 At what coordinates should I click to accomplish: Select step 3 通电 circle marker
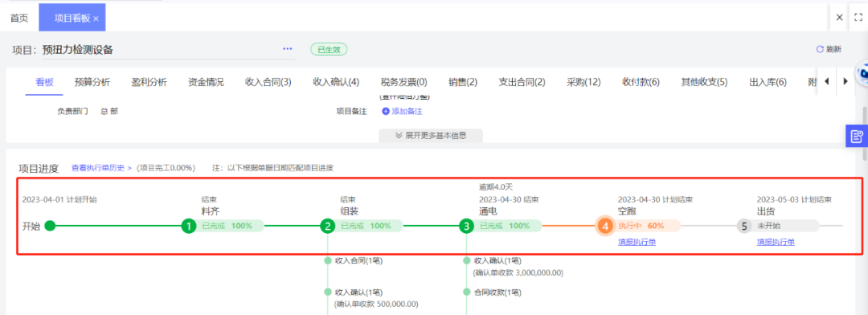click(467, 226)
